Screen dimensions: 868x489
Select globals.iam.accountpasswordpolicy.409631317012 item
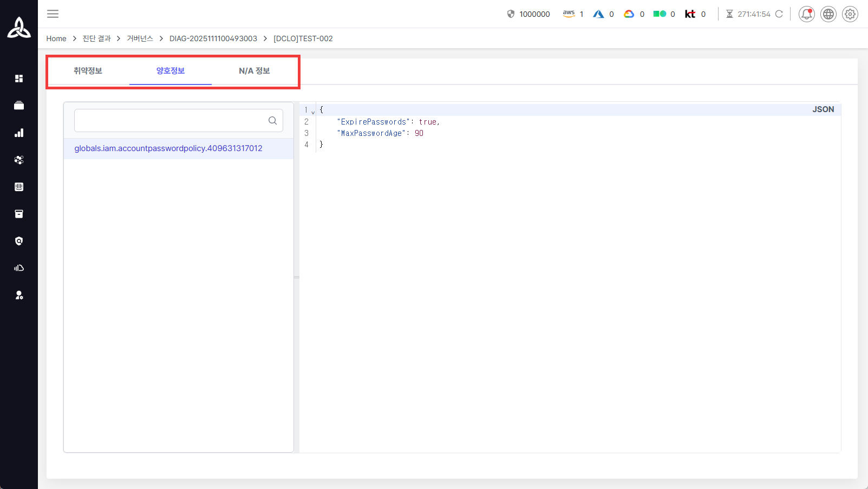click(168, 148)
